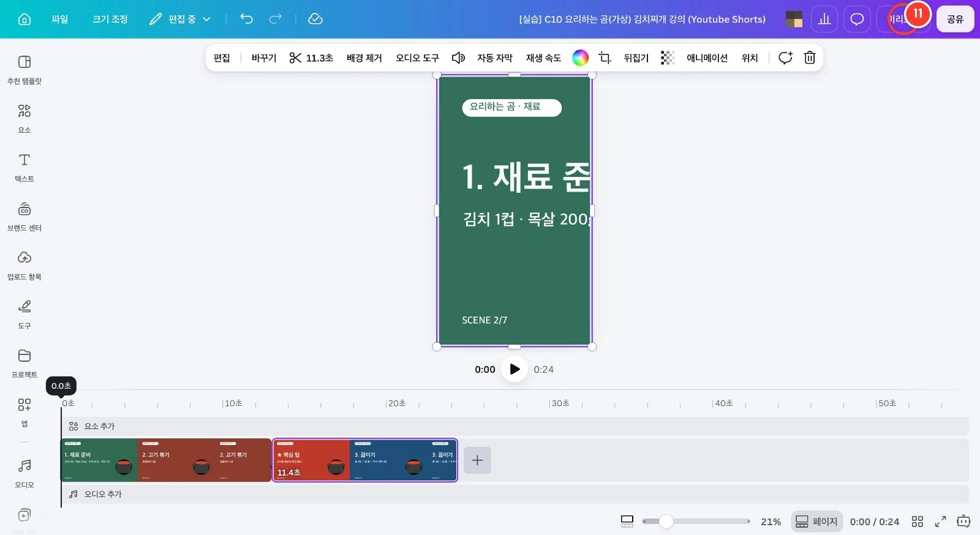
Task: Toggle the 페이지 view button
Action: click(816, 522)
